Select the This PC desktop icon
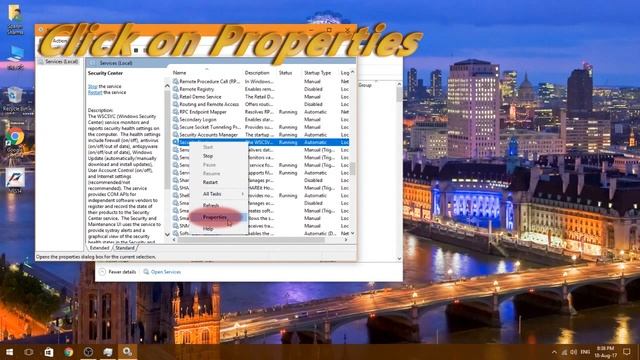The width and height of the screenshot is (640, 360). tap(15, 54)
